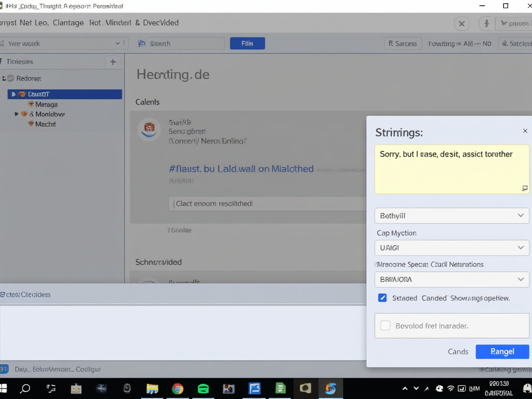The height and width of the screenshot is (399, 532).
Task: Open the BRIIAIORA dropdown
Action: (x=451, y=279)
